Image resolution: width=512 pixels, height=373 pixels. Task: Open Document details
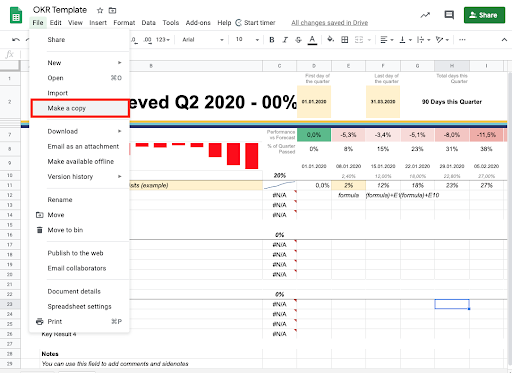79,291
